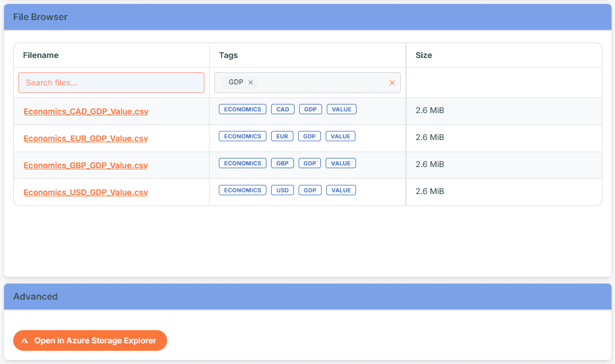
Task: Open Economics_EUR_GDP_Value.csv
Action: 85,138
